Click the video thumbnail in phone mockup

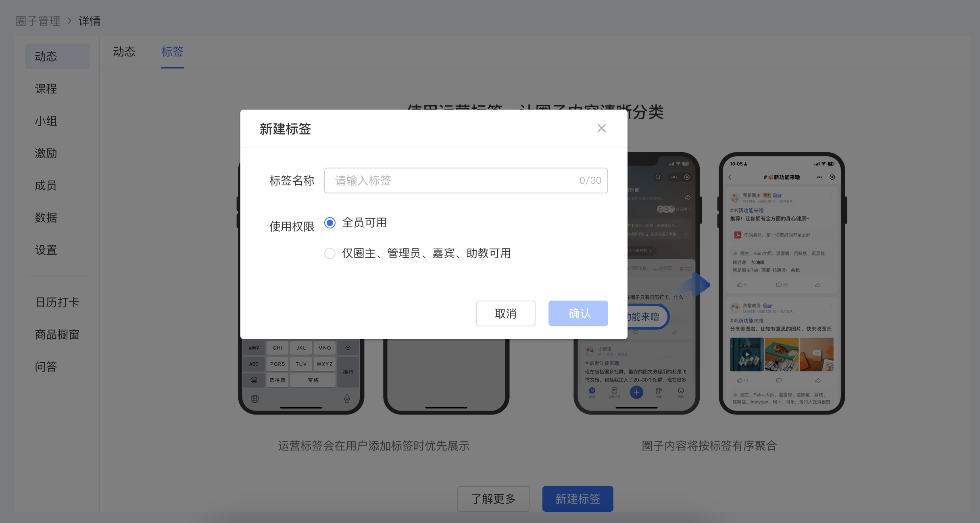pos(746,355)
